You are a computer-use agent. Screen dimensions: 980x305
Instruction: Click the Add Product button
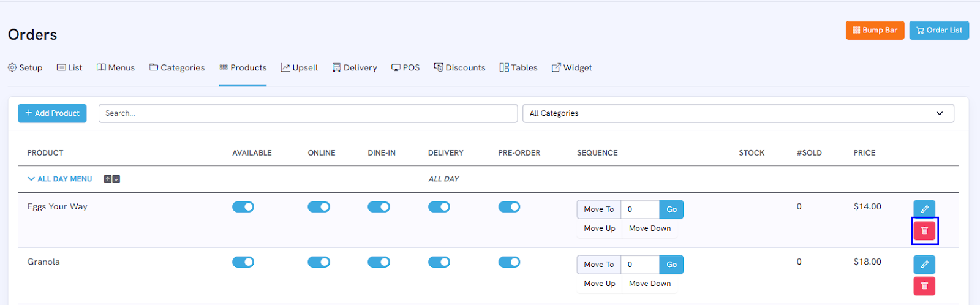(52, 113)
